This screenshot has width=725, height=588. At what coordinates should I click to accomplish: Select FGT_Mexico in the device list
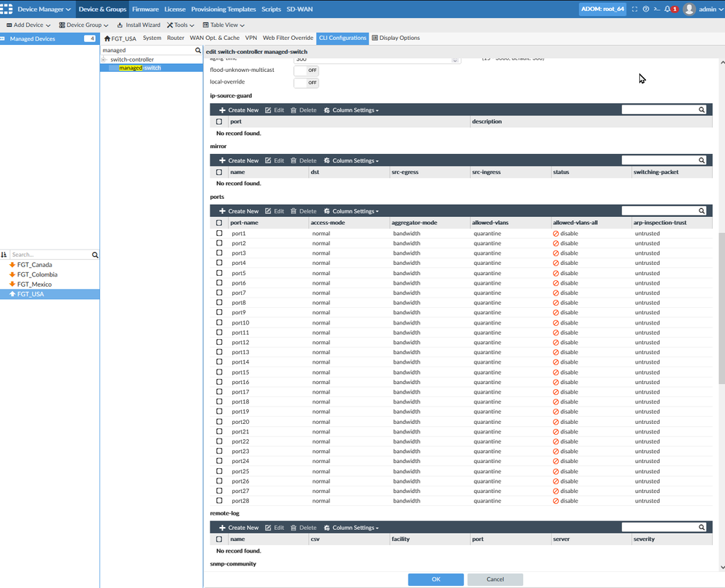(34, 285)
